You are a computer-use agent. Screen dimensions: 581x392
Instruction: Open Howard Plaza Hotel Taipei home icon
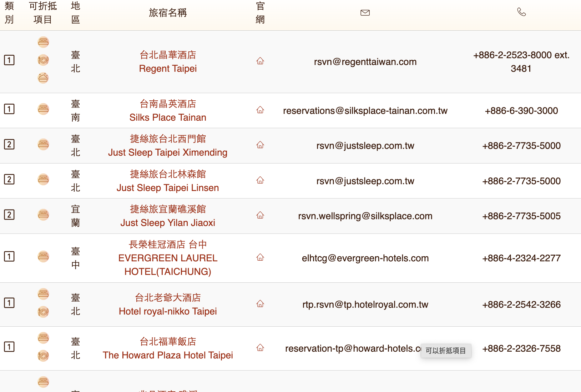(260, 348)
